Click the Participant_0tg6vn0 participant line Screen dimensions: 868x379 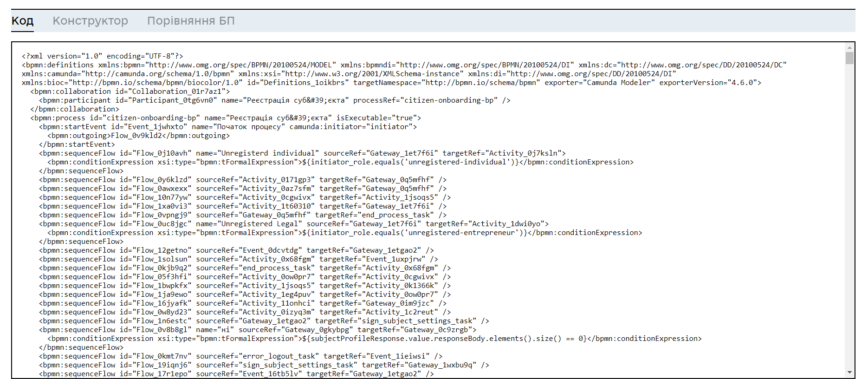pos(274,100)
